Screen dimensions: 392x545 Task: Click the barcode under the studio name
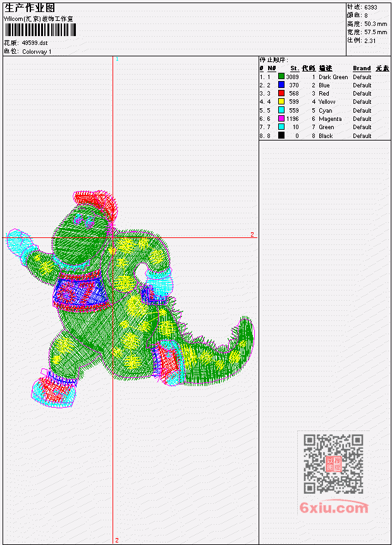click(40, 30)
